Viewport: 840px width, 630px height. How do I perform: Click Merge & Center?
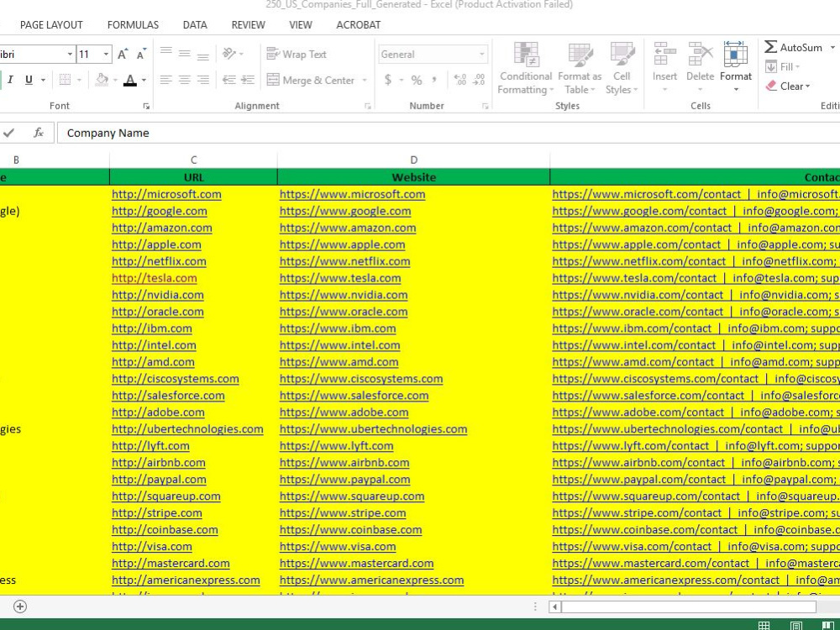tap(311, 81)
